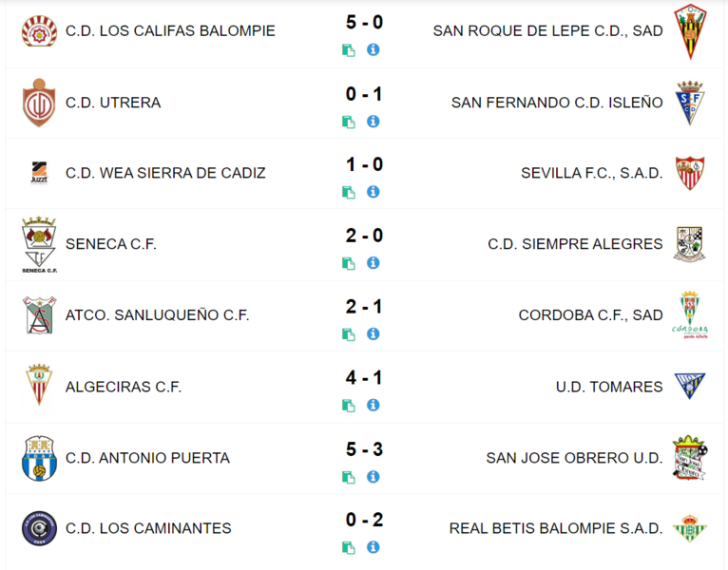728x570 pixels.
Task: Open C.D. LOS CALIFAS BALOMPIE team link
Action: click(x=170, y=31)
